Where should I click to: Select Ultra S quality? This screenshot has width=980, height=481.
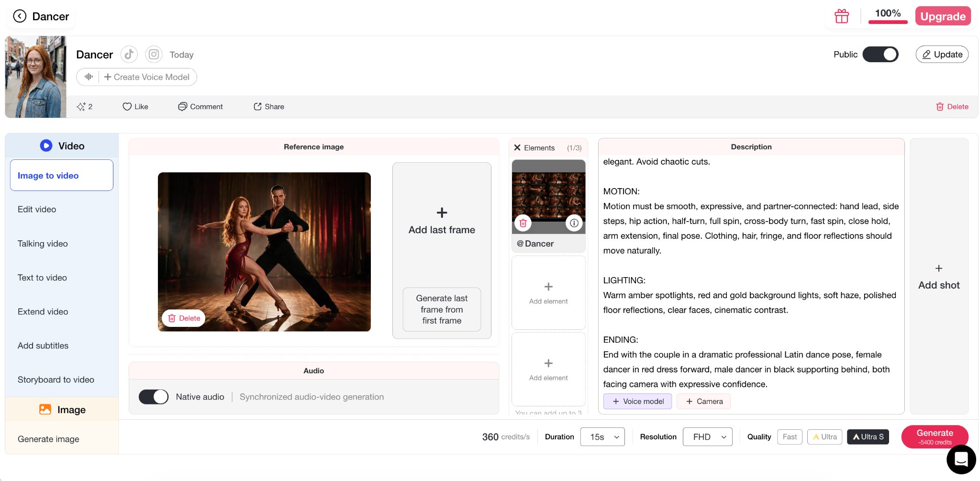click(868, 437)
